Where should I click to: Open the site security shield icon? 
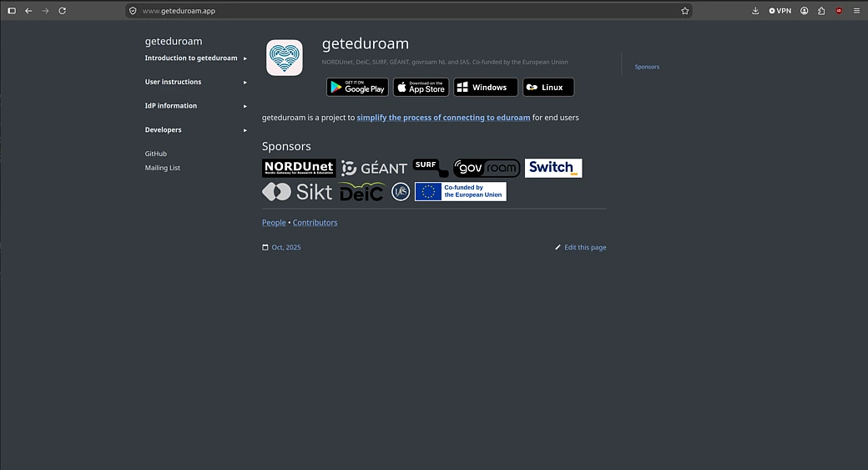[x=133, y=11]
